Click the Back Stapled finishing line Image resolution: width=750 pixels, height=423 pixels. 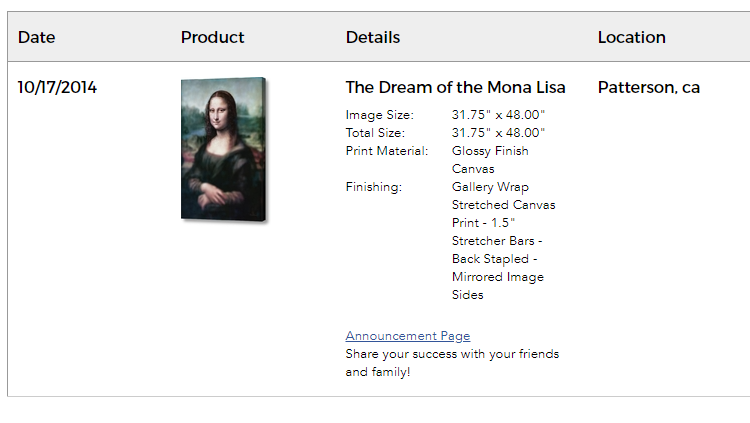495,259
